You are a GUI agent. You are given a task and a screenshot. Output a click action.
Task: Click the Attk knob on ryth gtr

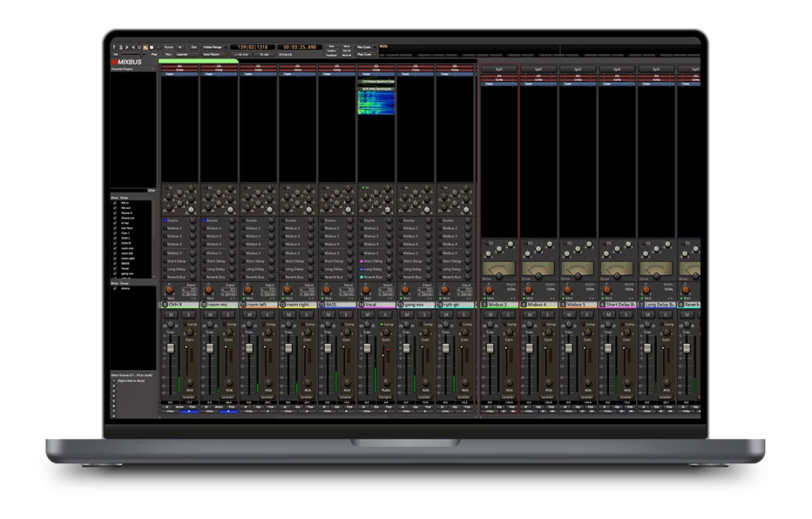[465, 383]
